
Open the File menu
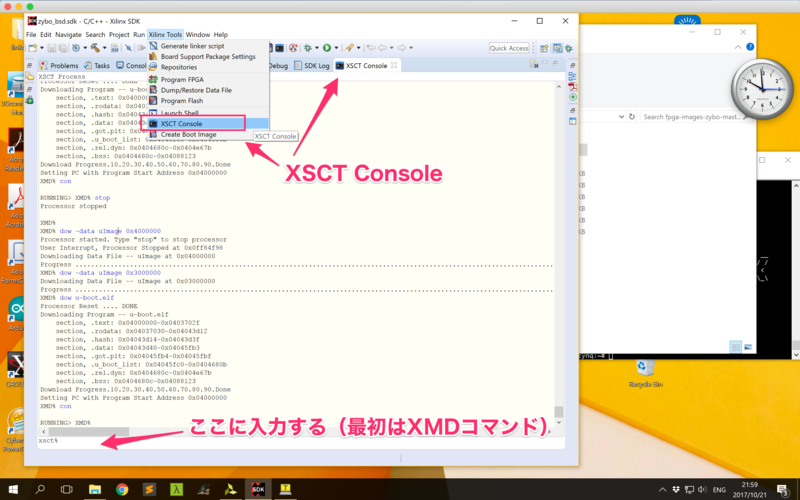point(31,35)
